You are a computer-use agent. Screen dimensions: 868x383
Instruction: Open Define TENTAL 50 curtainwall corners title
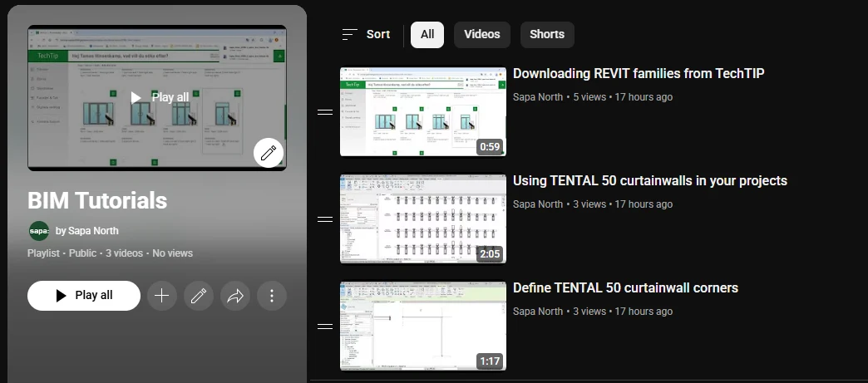[625, 287]
